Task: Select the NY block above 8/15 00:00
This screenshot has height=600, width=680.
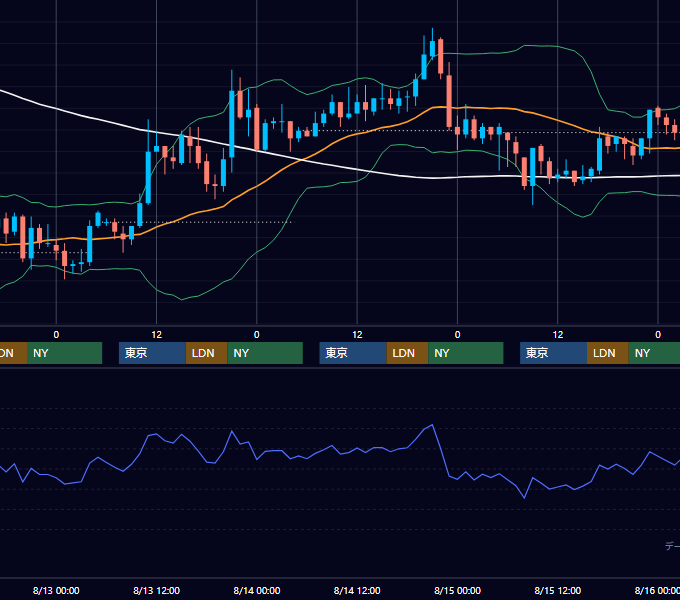Action: click(x=466, y=353)
